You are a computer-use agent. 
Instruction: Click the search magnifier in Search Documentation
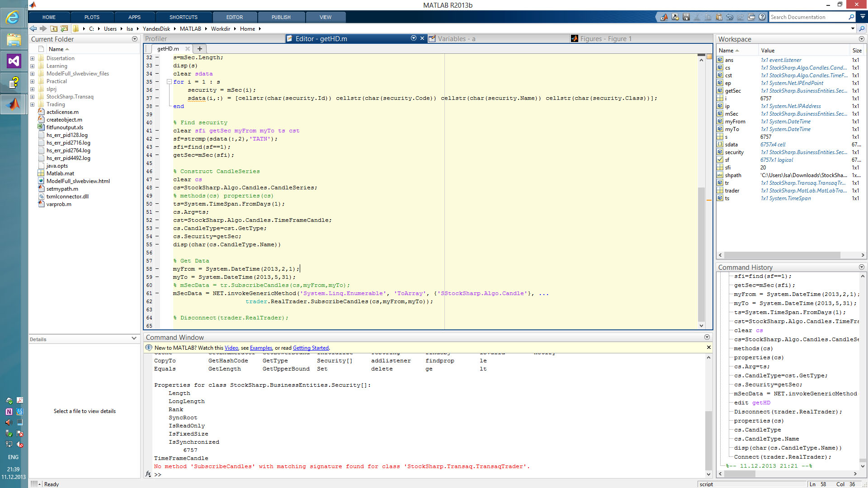[851, 17]
